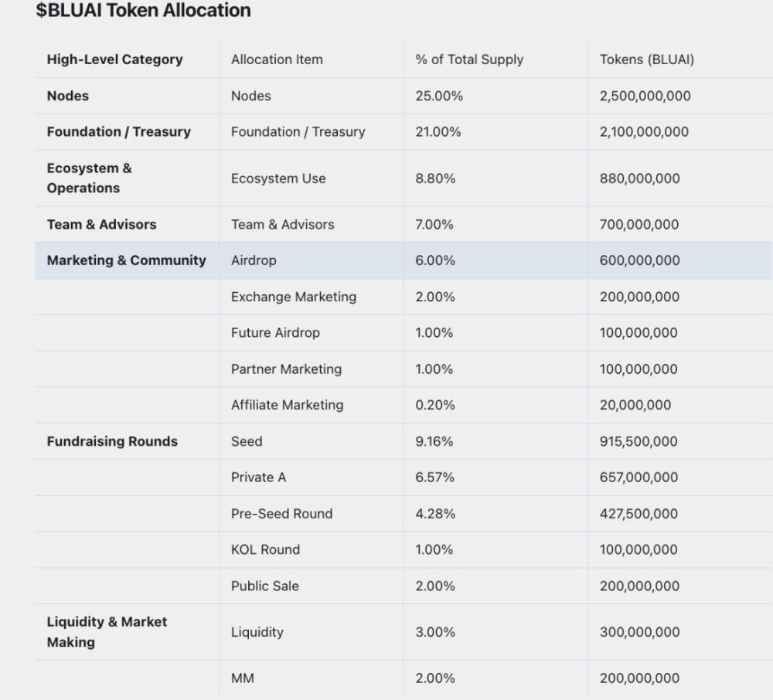Click the Public Sale allocation item
The width and height of the screenshot is (773, 700).
[x=264, y=586]
